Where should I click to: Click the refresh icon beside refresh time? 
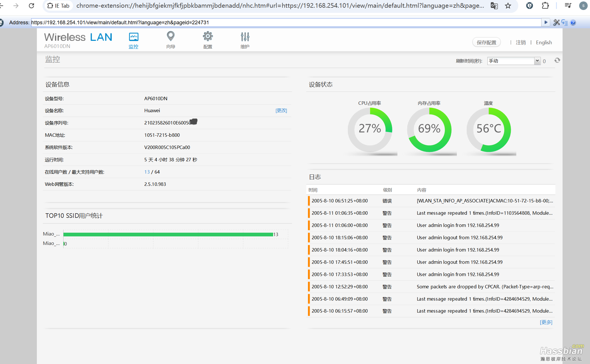click(x=557, y=60)
